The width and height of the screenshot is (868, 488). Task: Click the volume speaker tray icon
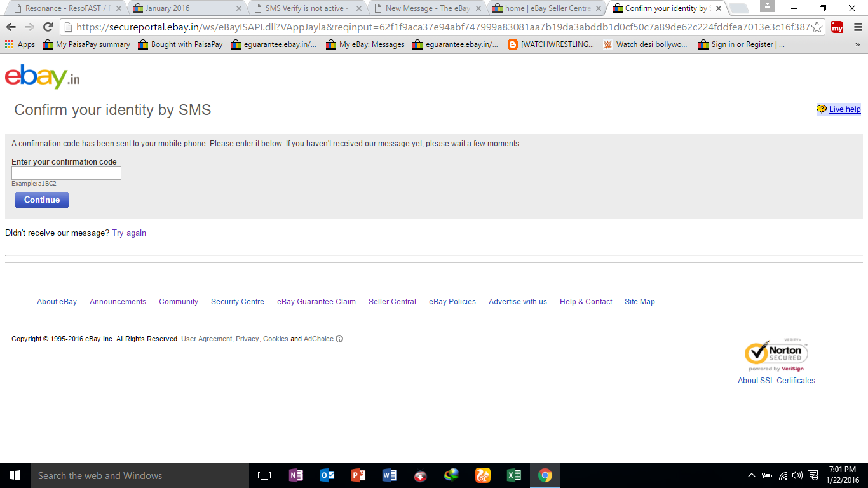coord(797,475)
